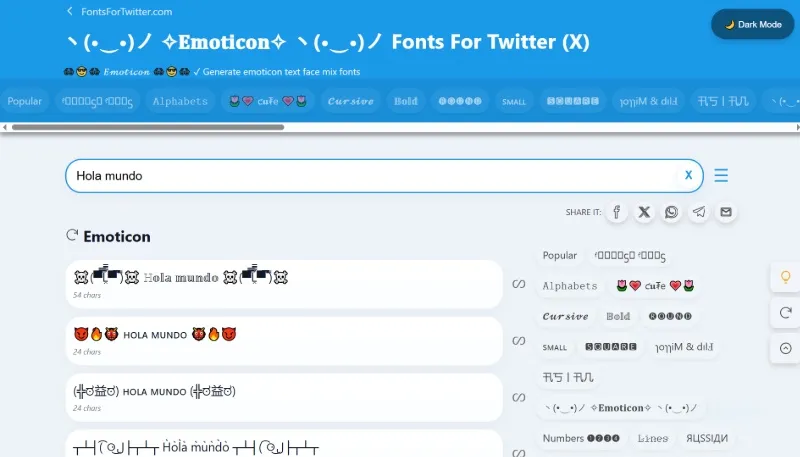Open ROUND in the side category list
The height and width of the screenshot is (457, 800).
click(670, 316)
